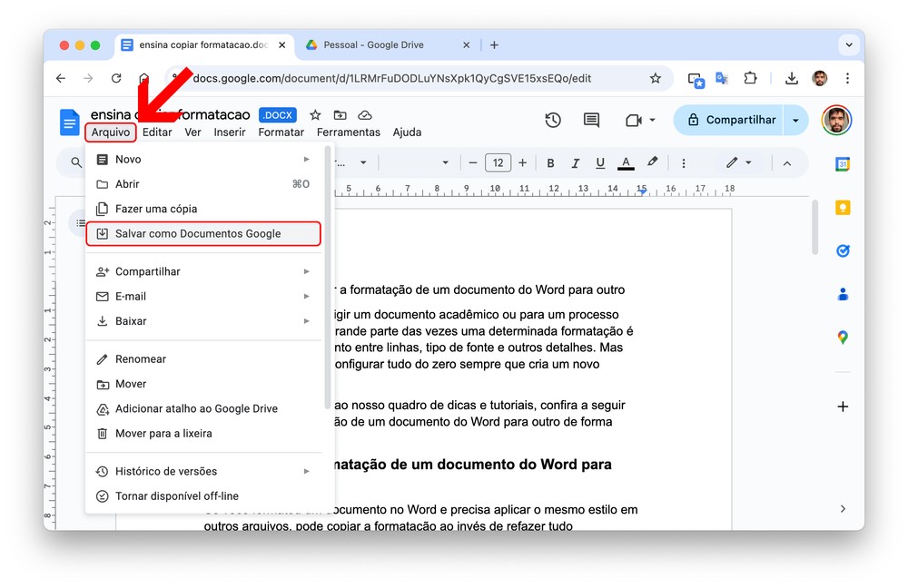Toggle underline formatting

coord(599,163)
